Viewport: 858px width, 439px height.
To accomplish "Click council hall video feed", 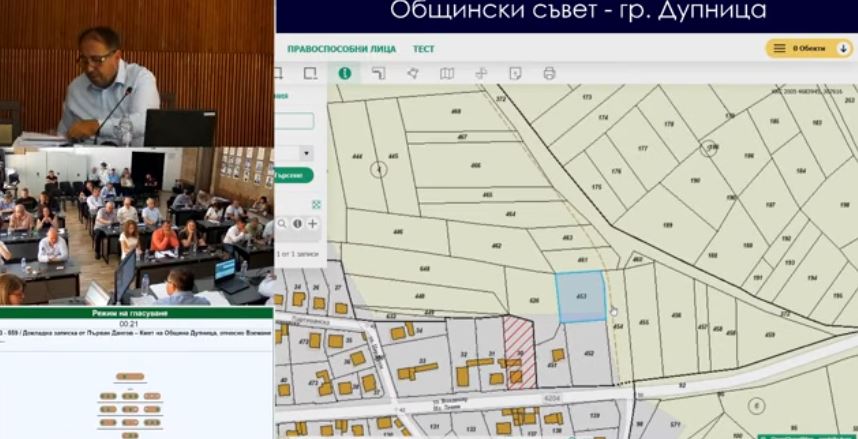I will 137,226.
